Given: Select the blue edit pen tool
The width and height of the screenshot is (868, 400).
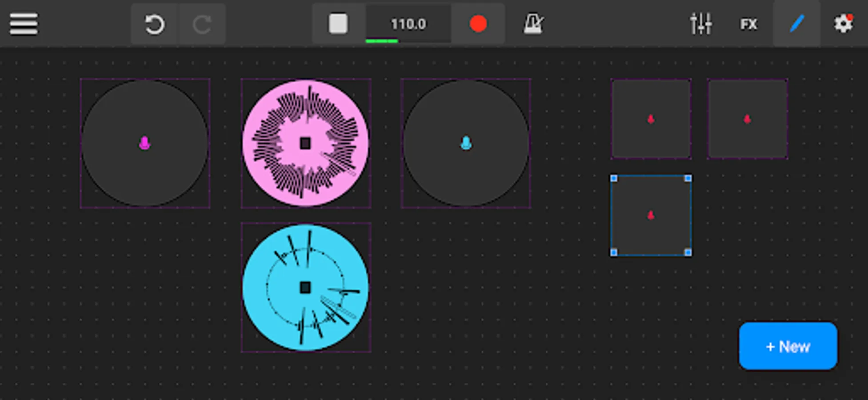Looking at the screenshot, I should click(796, 24).
